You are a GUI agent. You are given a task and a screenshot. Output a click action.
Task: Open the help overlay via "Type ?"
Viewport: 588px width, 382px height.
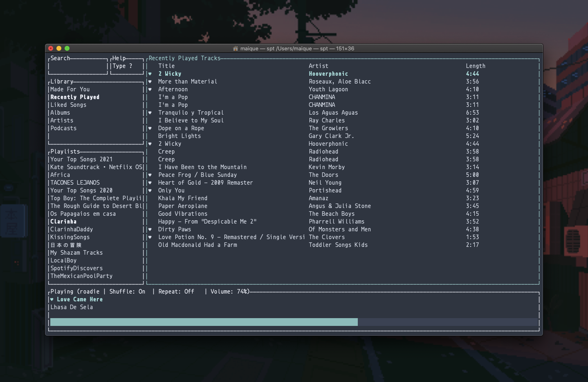(x=122, y=66)
